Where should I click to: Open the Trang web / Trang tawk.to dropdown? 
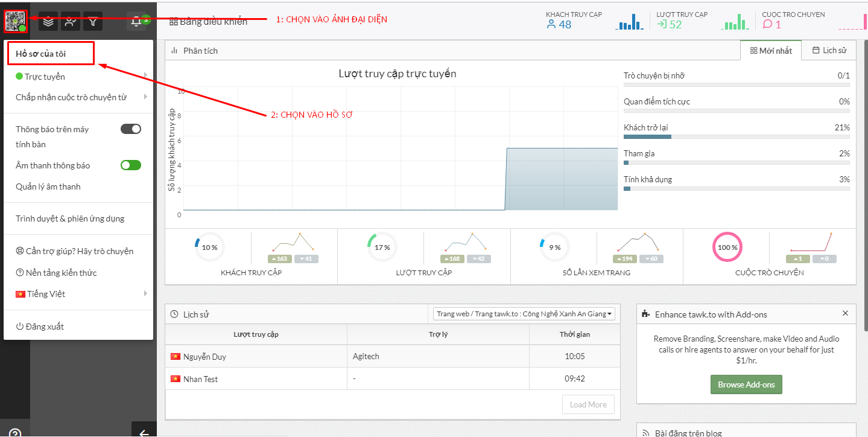pyautogui.click(x=524, y=314)
